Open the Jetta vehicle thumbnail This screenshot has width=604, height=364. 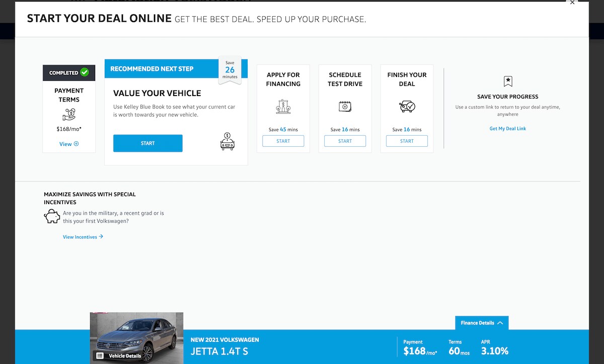(136, 338)
